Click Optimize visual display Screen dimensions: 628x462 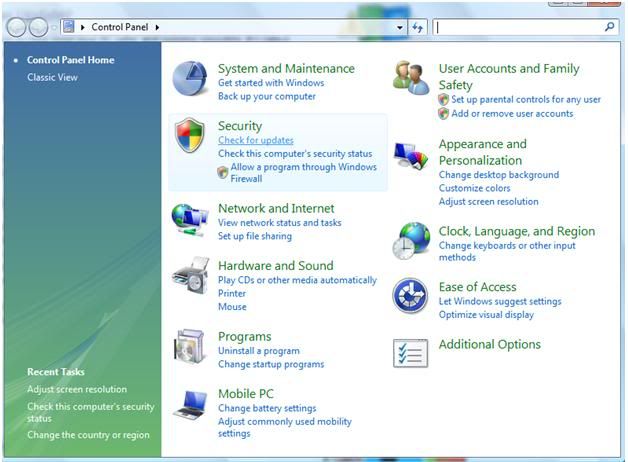coord(486,315)
